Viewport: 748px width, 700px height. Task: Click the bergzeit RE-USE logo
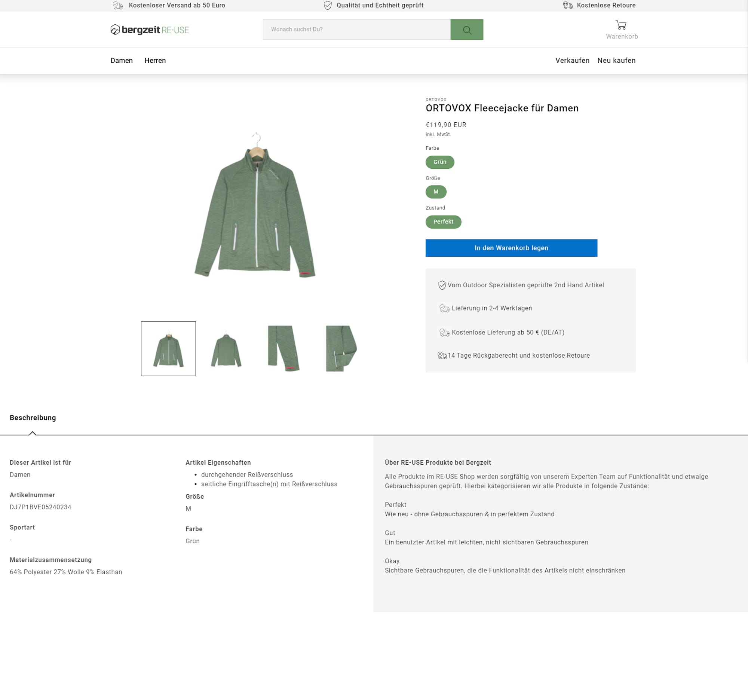149,30
